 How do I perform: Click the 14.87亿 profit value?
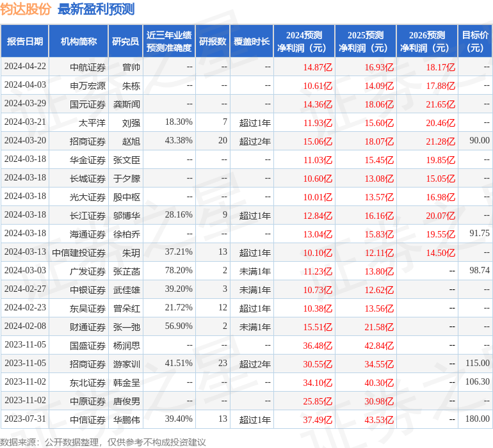318,67
